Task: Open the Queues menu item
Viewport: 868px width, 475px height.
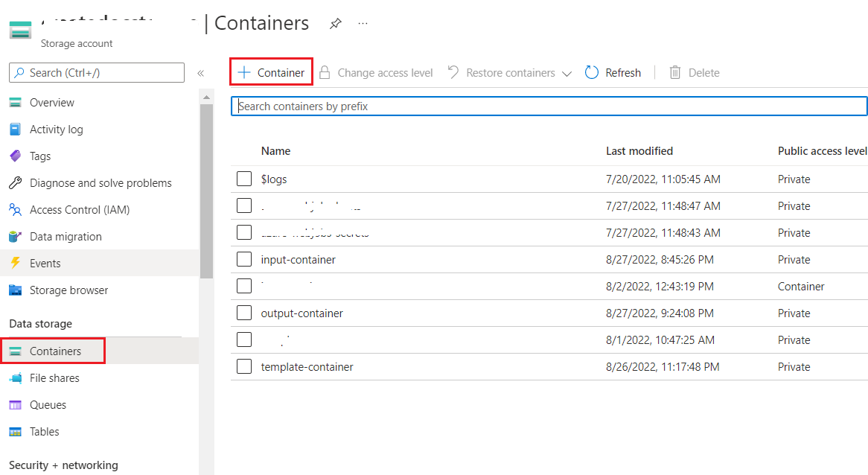Action: coord(48,405)
